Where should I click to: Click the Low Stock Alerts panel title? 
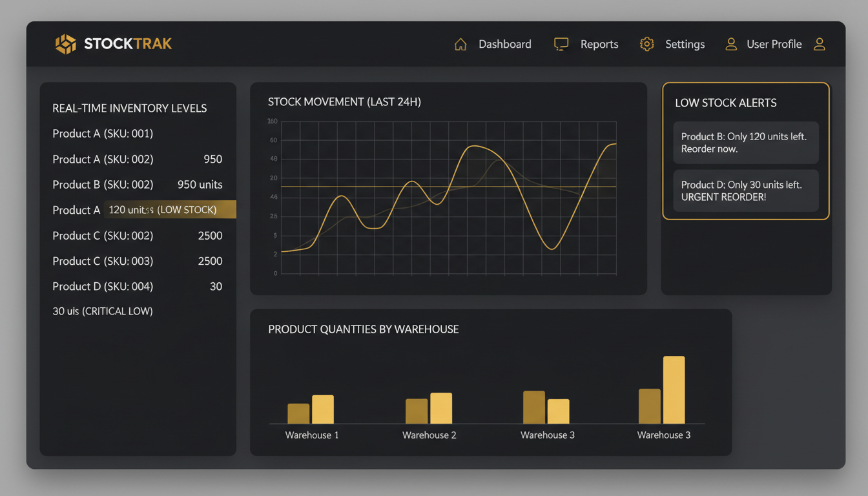(x=726, y=103)
